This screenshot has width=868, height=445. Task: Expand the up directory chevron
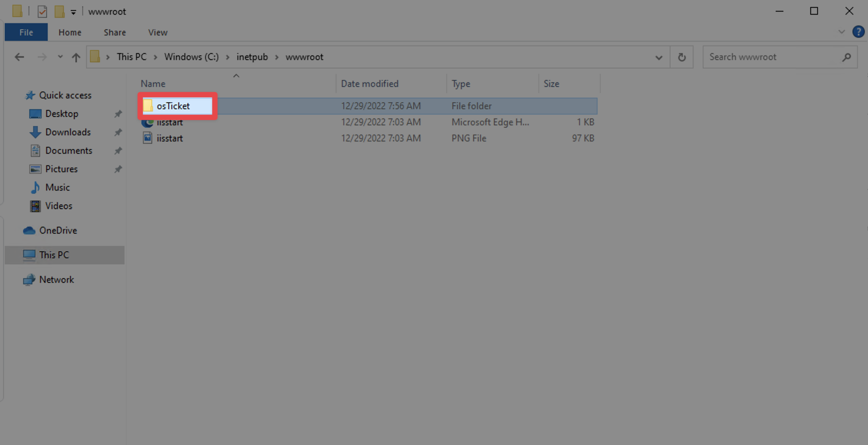pos(237,75)
